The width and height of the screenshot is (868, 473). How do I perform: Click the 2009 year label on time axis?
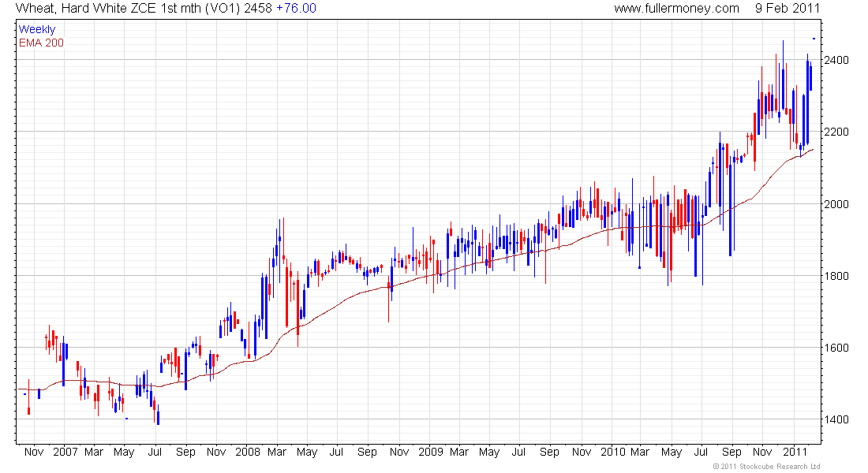[x=430, y=452]
